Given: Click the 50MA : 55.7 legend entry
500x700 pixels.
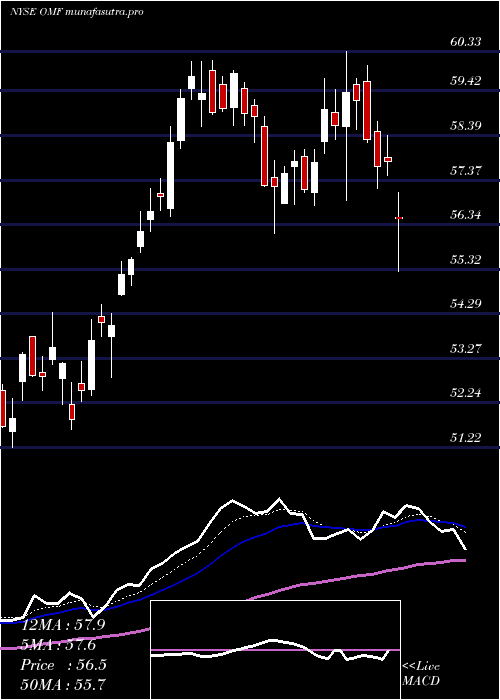Looking at the screenshot, I should [x=63, y=684].
